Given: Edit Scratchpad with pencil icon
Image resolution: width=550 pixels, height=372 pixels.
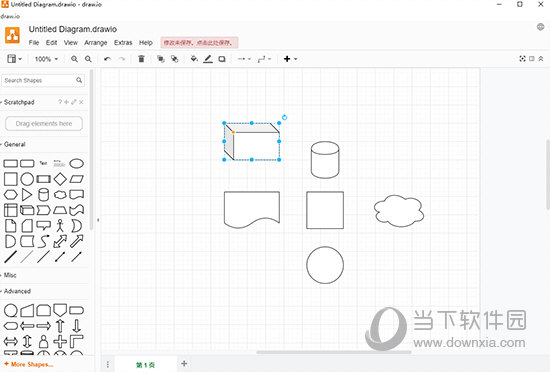Looking at the screenshot, I should click(x=74, y=102).
